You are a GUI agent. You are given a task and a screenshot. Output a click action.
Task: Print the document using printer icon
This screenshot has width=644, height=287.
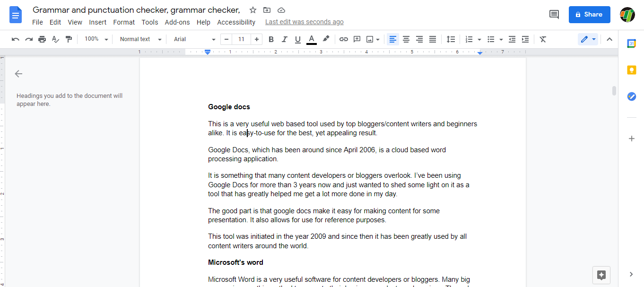(42, 39)
